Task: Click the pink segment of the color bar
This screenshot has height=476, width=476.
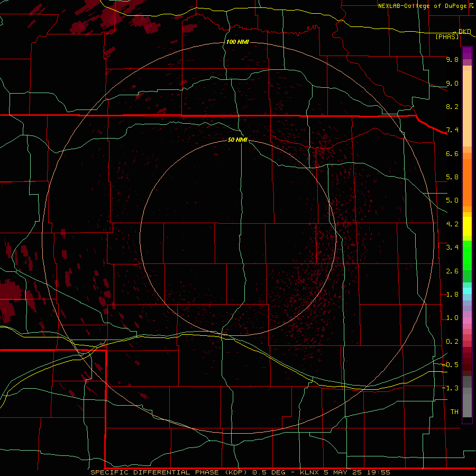Action: tap(467, 321)
